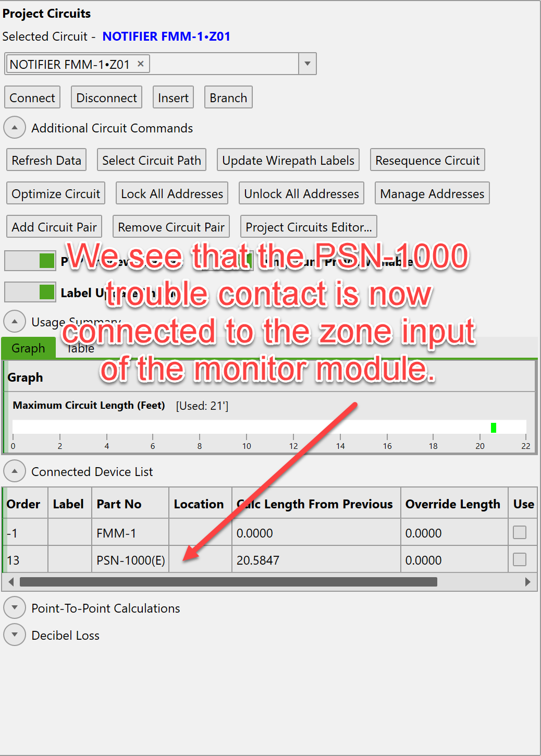
Task: Expand the Point-To-Point Calculations section
Action: (x=15, y=608)
